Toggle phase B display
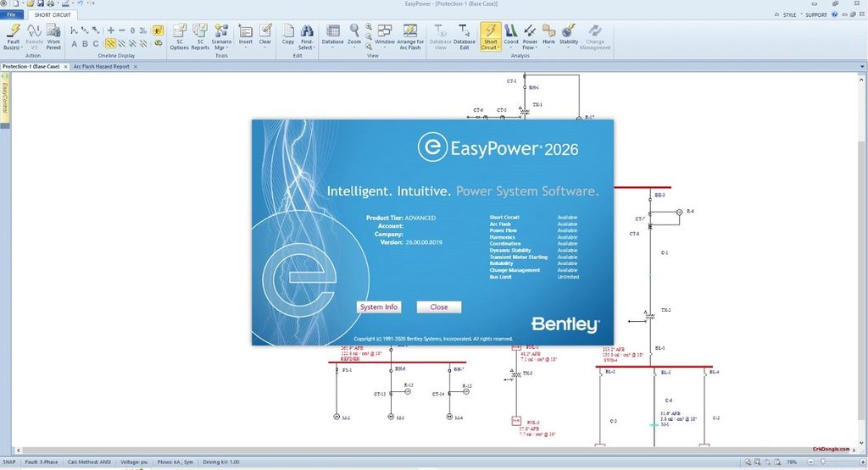The image size is (868, 470). coord(85,44)
